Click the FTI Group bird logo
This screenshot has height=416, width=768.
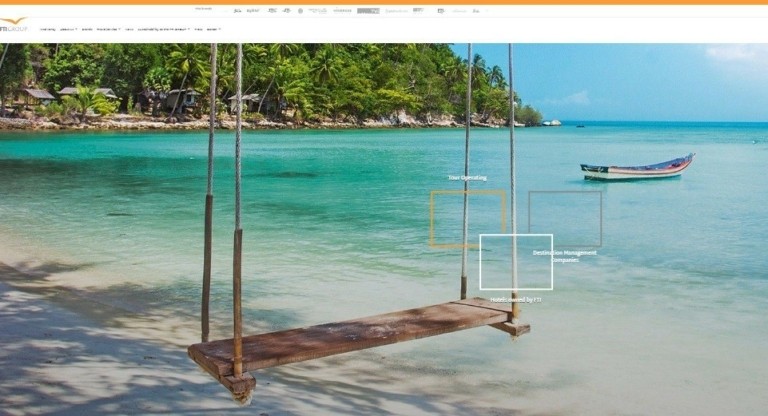point(13,24)
